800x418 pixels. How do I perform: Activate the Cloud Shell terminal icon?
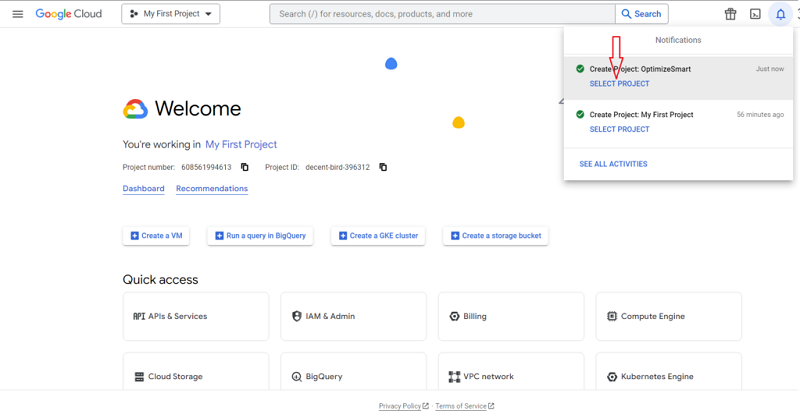pos(755,14)
